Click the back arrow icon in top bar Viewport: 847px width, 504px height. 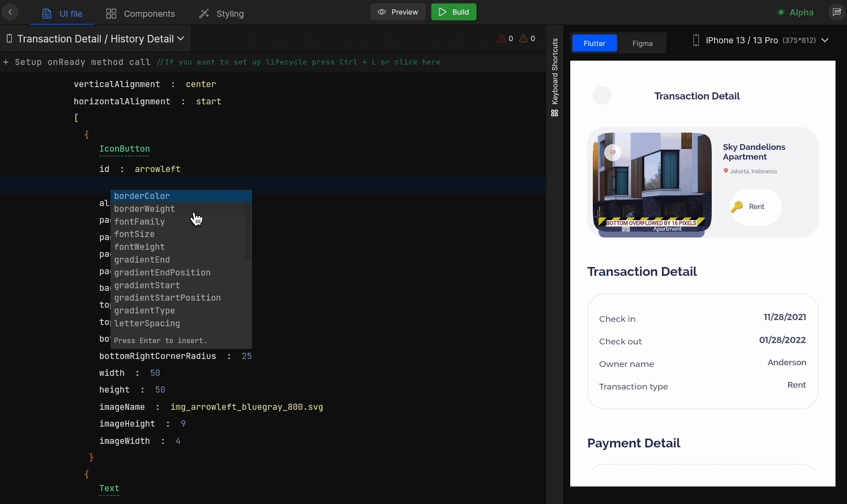(x=10, y=12)
